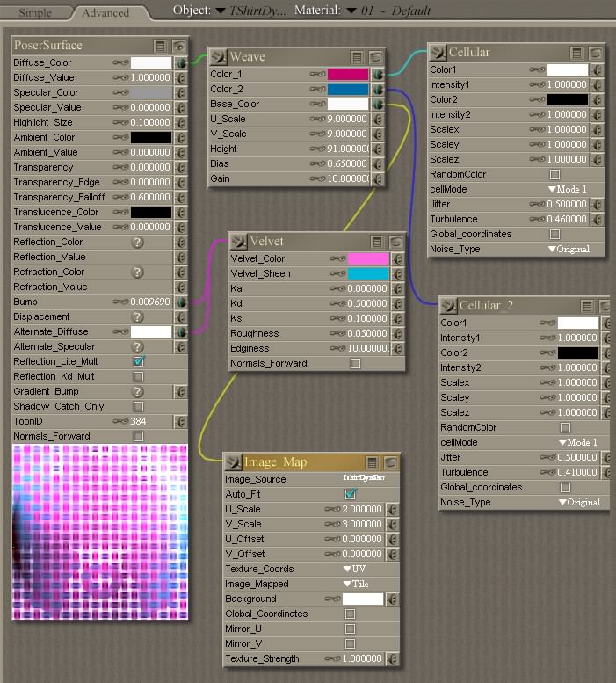Open Ambient_Color black swatch
This screenshot has height=683, width=616.
pyautogui.click(x=151, y=137)
